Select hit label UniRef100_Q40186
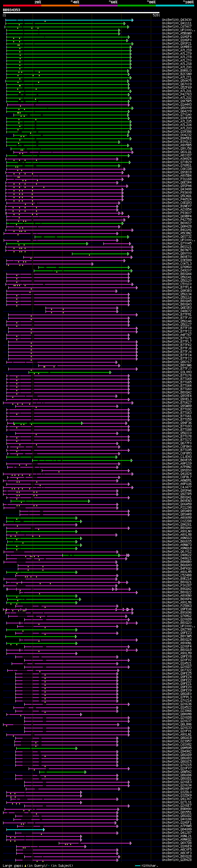The width and height of the screenshot is (197, 868). pos(177,819)
